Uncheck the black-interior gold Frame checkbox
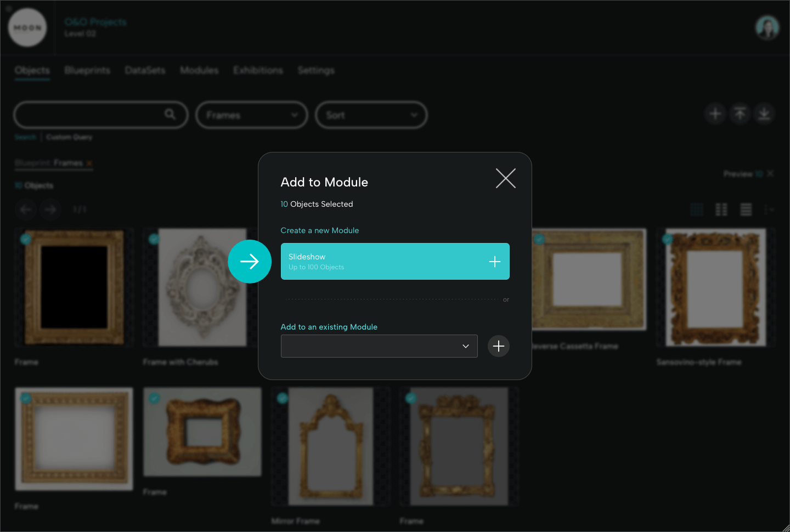 pos(26,239)
